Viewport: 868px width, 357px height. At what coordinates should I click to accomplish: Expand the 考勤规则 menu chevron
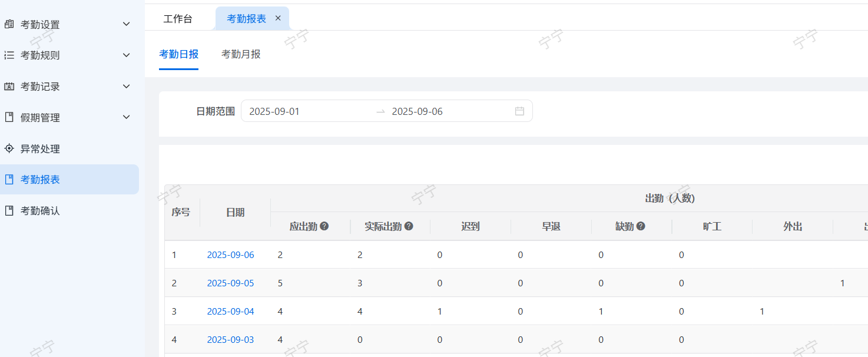click(x=126, y=55)
